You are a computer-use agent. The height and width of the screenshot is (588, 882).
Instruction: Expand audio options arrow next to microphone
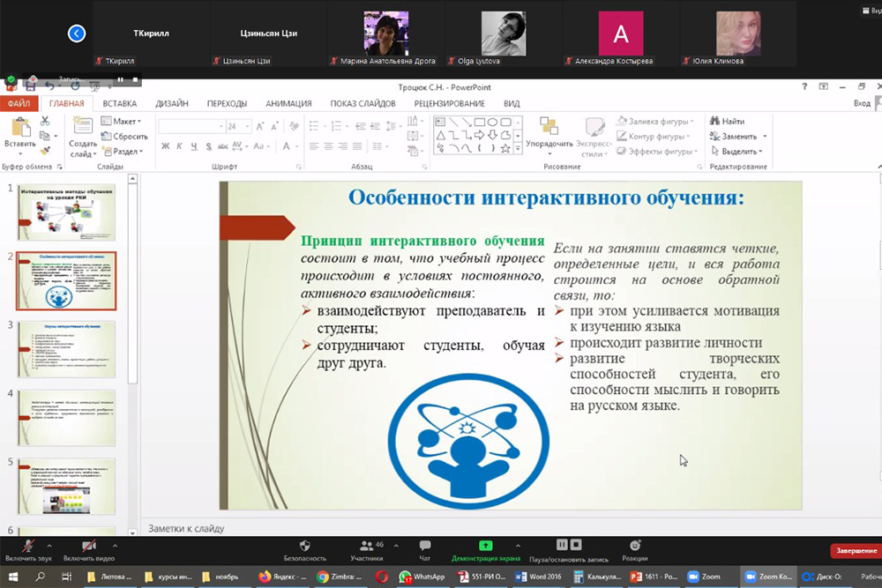coord(49,545)
